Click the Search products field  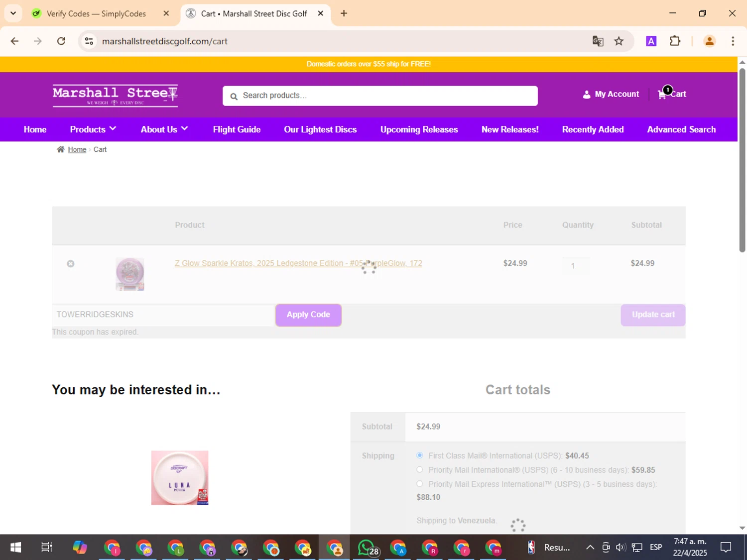(380, 96)
